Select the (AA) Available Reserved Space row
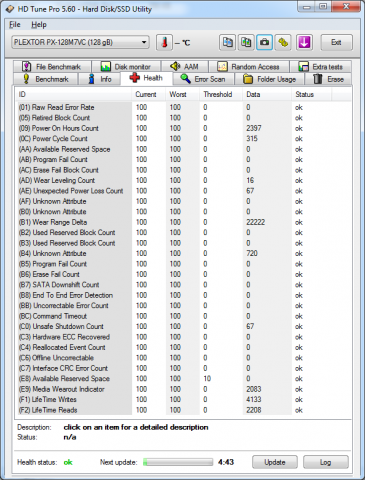 pos(183,149)
